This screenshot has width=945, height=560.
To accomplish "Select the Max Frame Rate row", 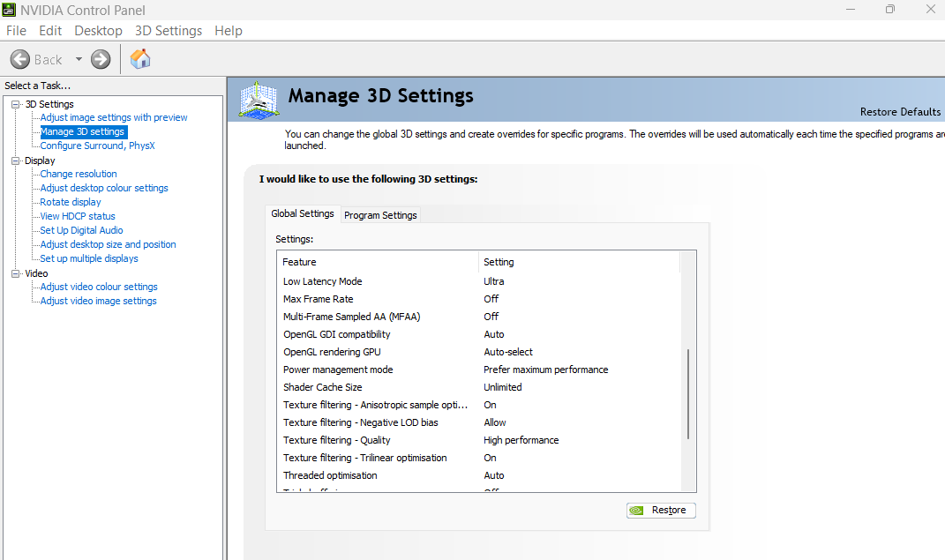I will pos(479,299).
